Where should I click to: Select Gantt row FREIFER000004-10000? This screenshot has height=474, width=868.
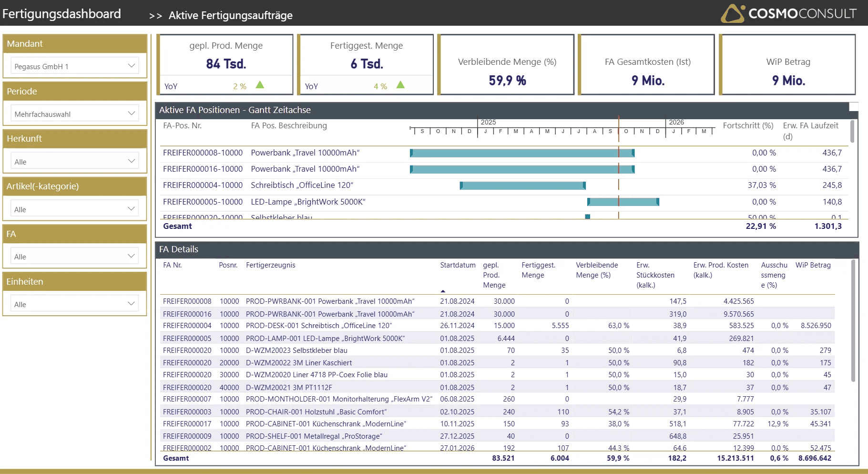504,185
